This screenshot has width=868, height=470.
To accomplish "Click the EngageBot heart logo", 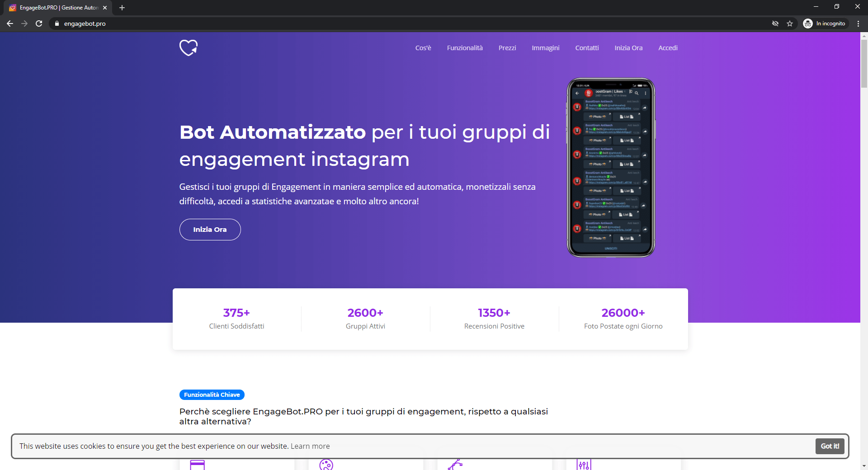I will pos(189,47).
